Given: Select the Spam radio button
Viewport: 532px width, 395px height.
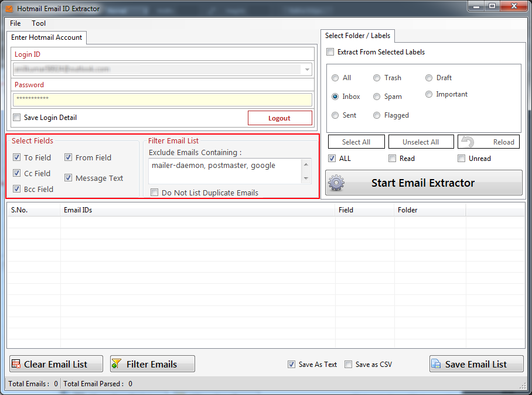Looking at the screenshot, I should (x=377, y=97).
